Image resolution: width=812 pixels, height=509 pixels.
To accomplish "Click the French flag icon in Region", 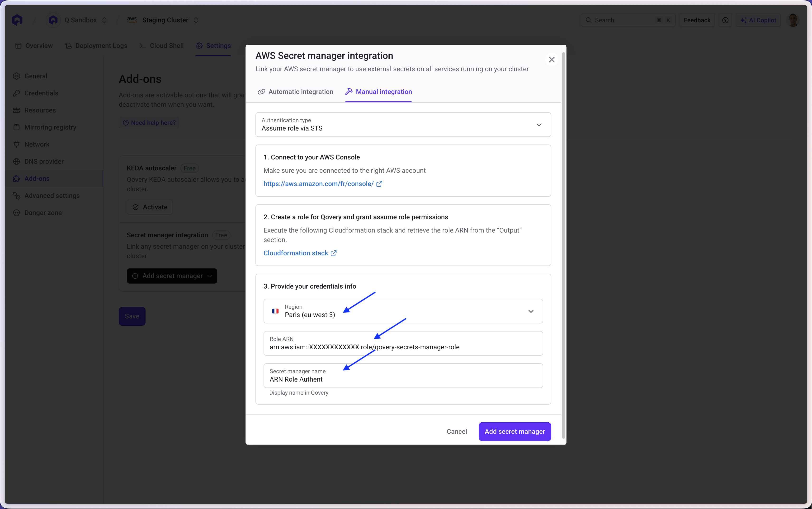I will [x=275, y=311].
